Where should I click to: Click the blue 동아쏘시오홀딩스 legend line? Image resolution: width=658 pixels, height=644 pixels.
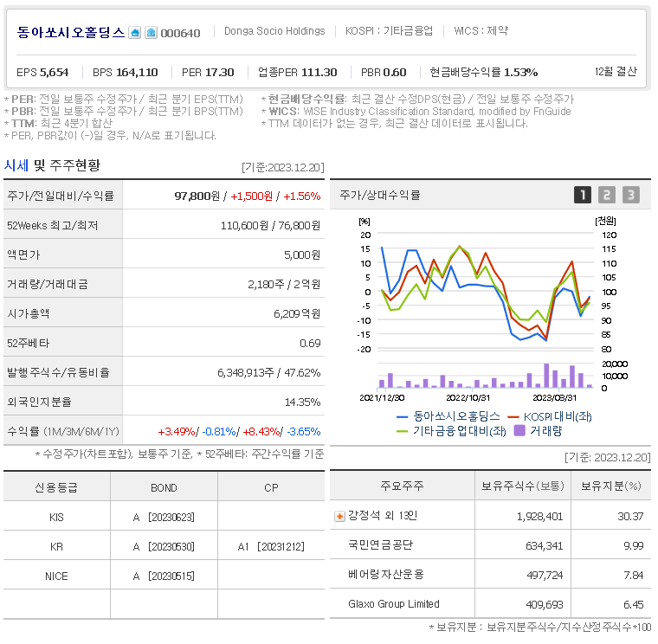click(x=403, y=417)
